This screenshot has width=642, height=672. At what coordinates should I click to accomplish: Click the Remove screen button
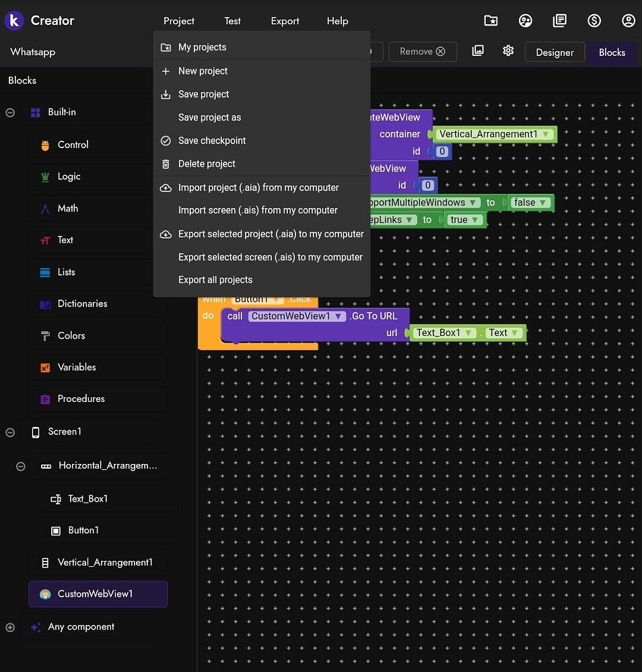(423, 51)
